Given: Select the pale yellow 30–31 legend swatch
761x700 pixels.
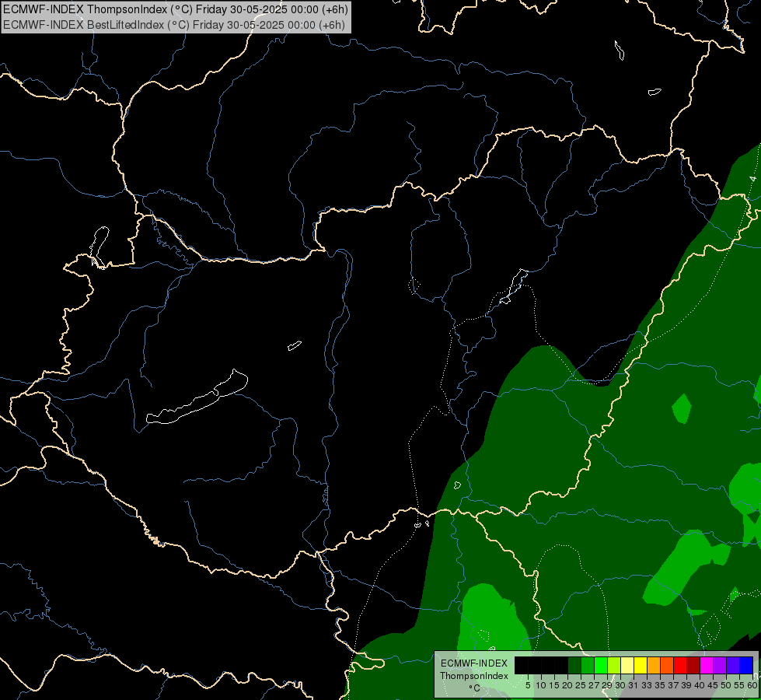Looking at the screenshot, I should click(627, 665).
